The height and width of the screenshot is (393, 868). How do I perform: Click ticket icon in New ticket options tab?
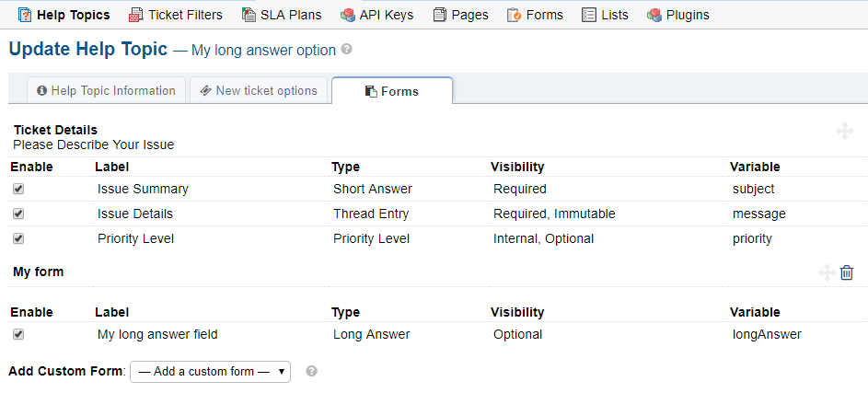[x=205, y=91]
